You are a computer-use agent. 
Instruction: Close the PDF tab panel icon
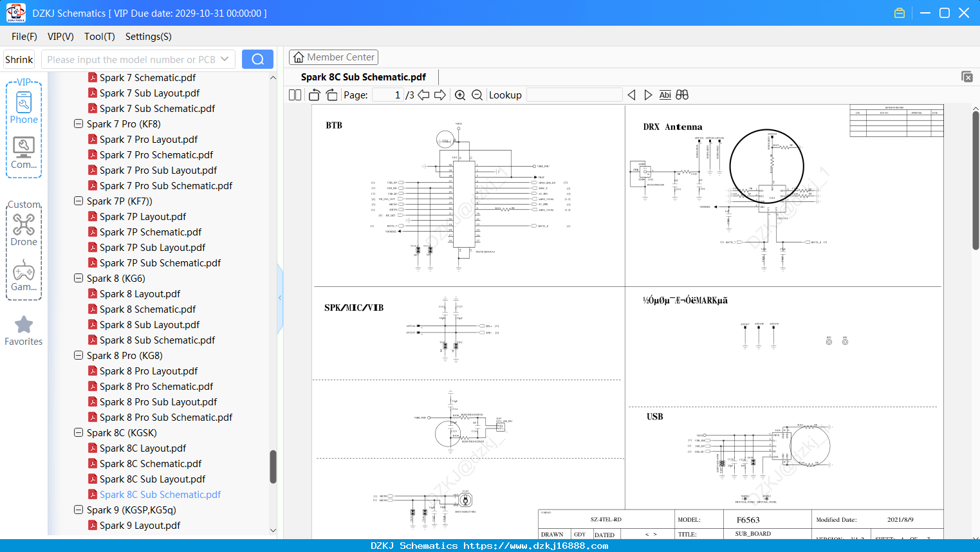[967, 77]
